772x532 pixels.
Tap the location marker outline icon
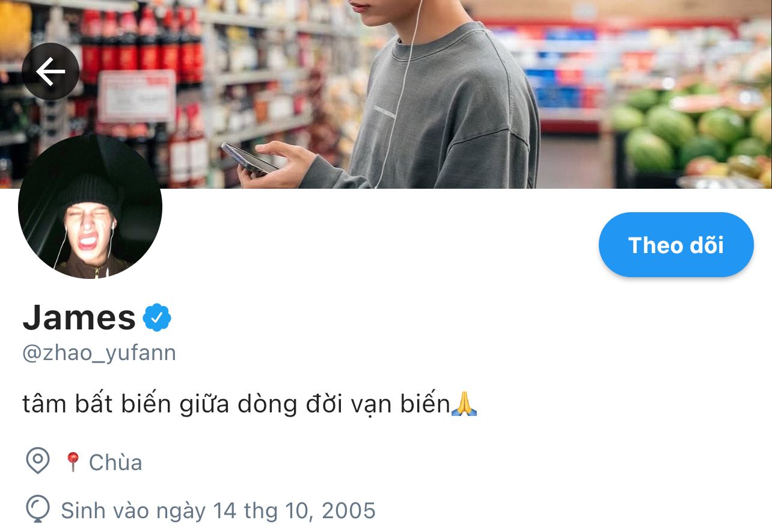pyautogui.click(x=38, y=461)
